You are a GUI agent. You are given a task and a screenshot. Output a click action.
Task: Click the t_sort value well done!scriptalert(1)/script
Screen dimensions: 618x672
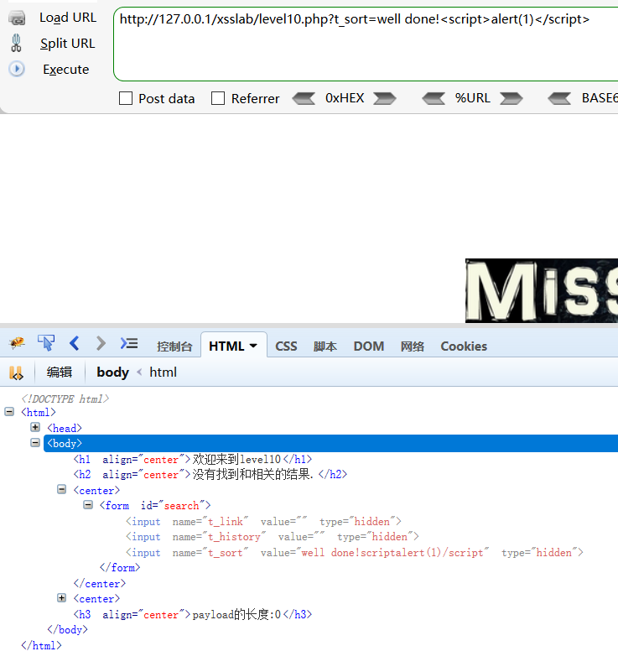(392, 553)
